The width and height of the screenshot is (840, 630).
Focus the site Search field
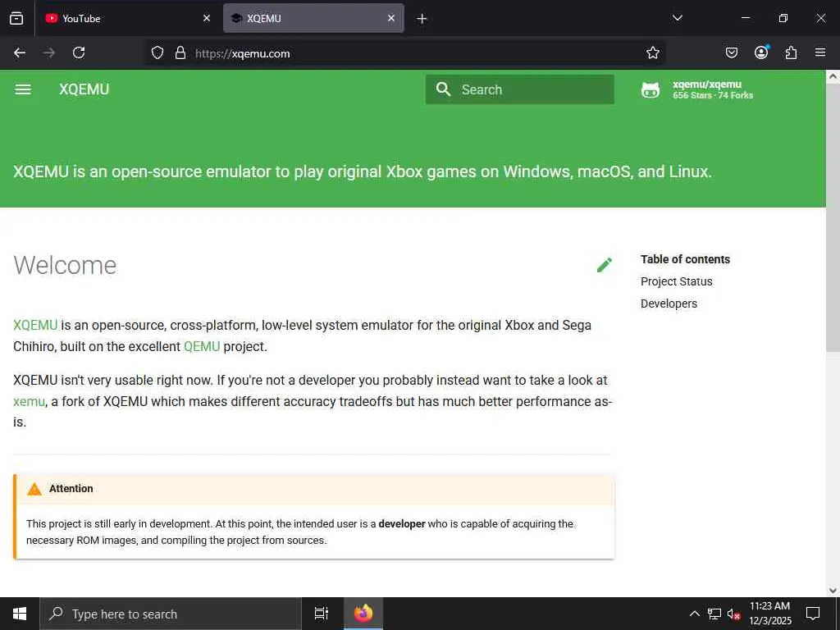click(519, 89)
